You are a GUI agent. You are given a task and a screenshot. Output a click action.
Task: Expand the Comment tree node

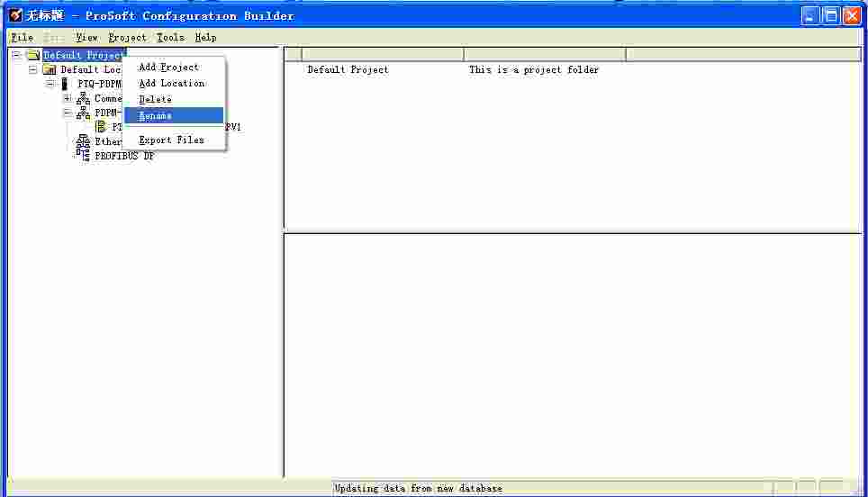tap(67, 99)
